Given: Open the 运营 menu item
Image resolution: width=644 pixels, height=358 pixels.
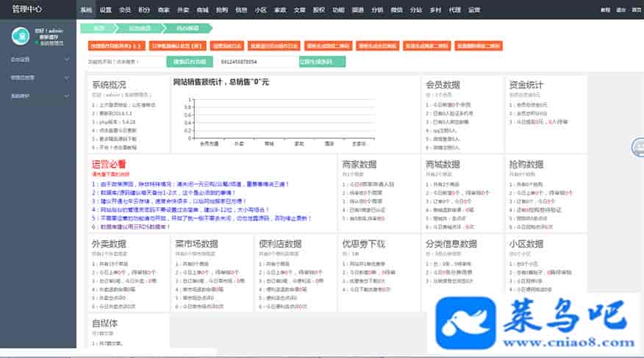Looking at the screenshot, I should pos(474,10).
